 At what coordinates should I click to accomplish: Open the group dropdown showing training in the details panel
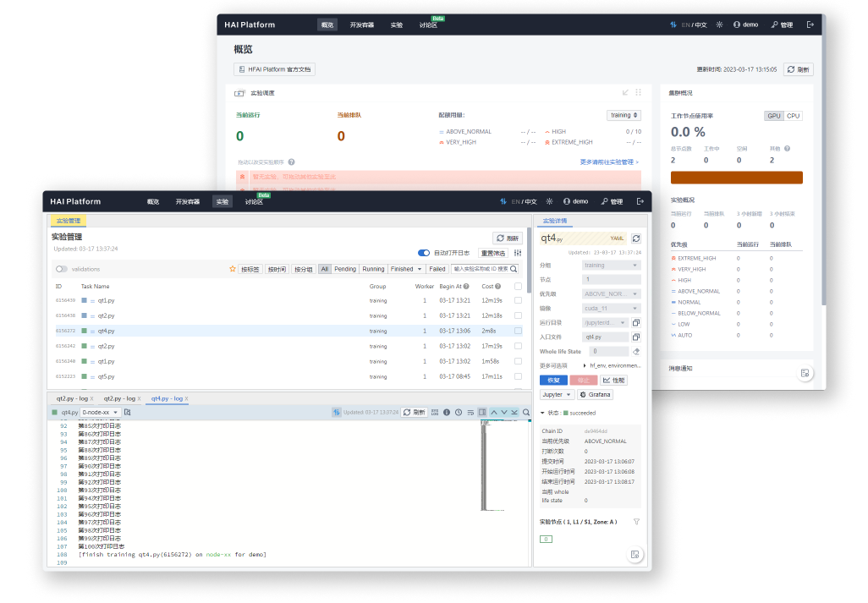pyautogui.click(x=611, y=265)
